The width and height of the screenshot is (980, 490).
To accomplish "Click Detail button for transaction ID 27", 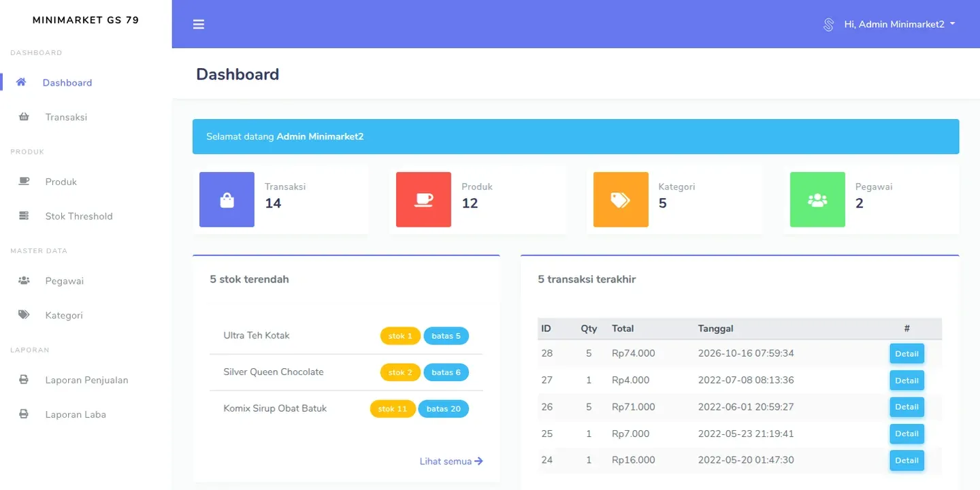I will pyautogui.click(x=906, y=380).
